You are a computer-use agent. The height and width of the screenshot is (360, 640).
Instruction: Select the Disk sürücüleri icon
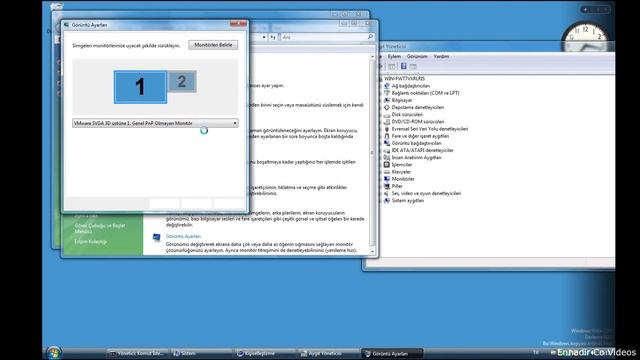tap(387, 115)
